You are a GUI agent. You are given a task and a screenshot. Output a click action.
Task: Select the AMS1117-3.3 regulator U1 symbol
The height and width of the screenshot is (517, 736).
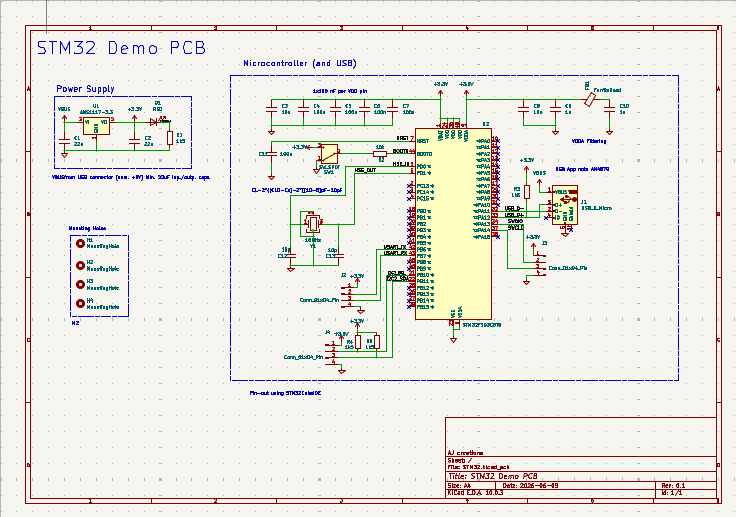tap(96, 125)
